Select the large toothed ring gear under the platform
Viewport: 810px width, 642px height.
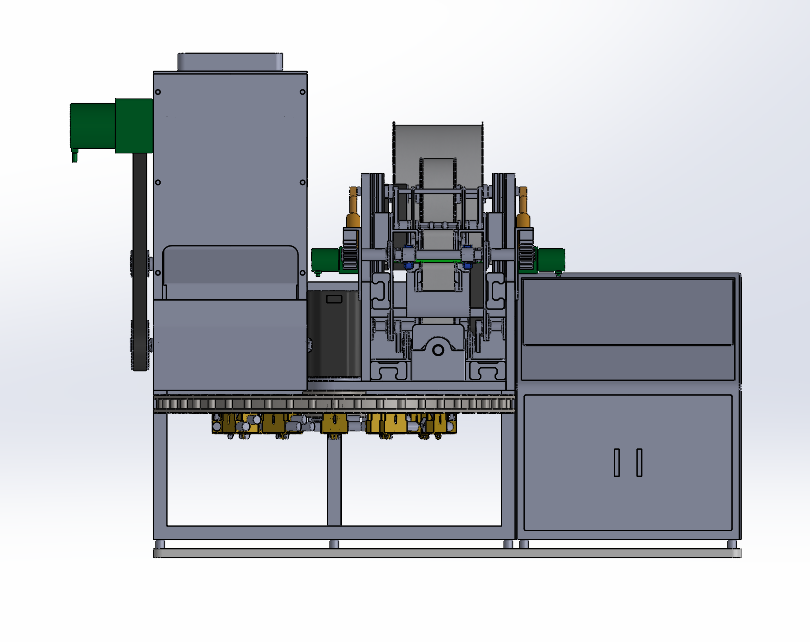(334, 403)
